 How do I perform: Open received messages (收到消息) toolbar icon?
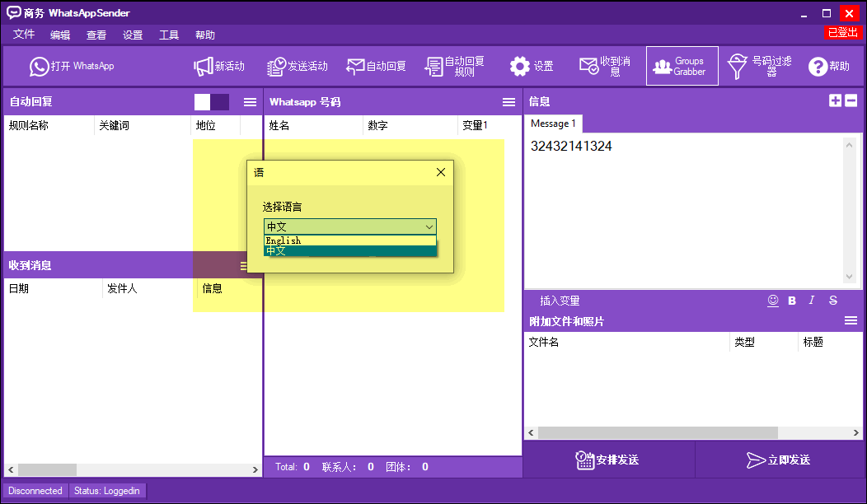point(605,67)
